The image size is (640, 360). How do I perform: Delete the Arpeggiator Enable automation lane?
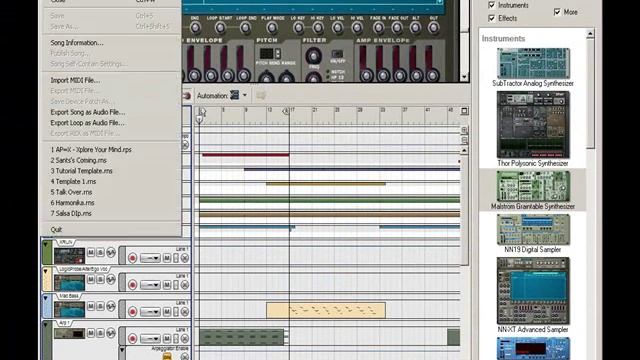(184, 357)
